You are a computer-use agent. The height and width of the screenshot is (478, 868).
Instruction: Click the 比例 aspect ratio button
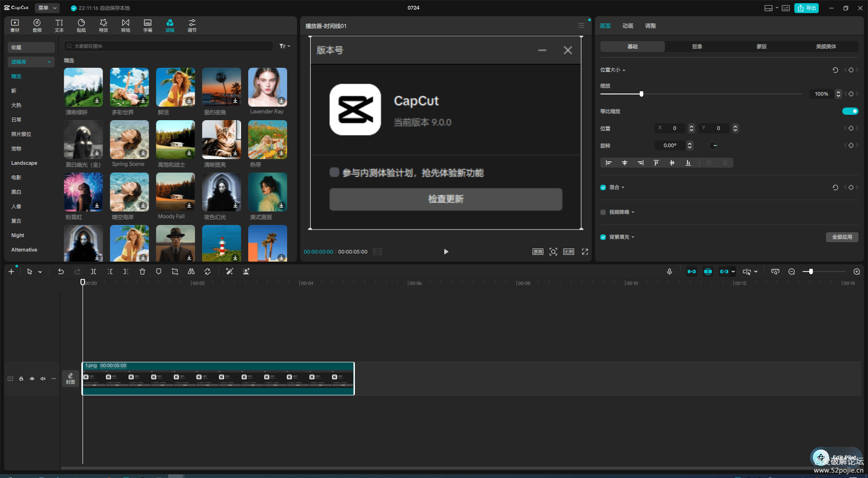point(569,252)
